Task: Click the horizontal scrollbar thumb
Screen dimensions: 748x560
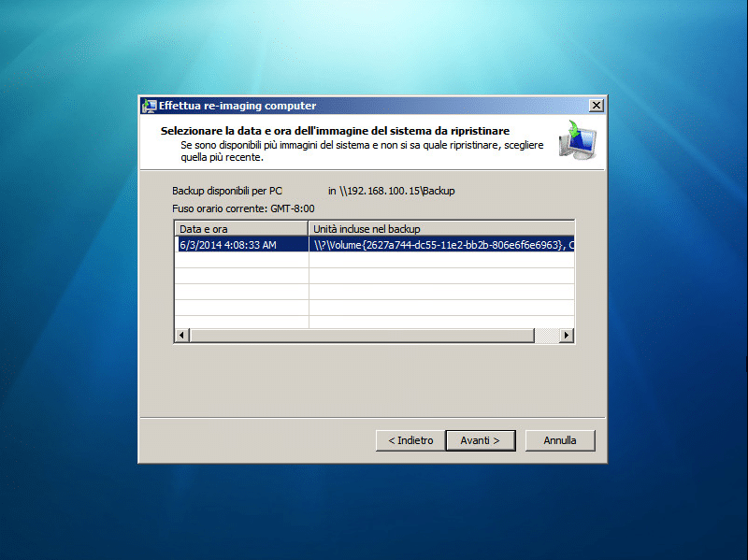Action: coord(362,335)
